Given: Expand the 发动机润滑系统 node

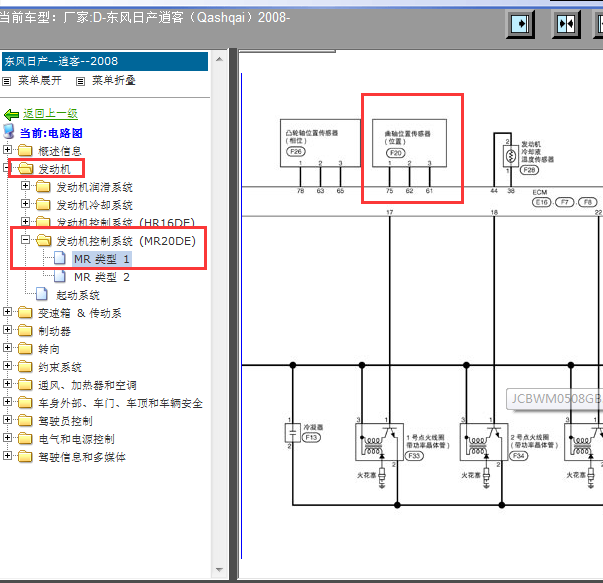Looking at the screenshot, I should coord(25,186).
